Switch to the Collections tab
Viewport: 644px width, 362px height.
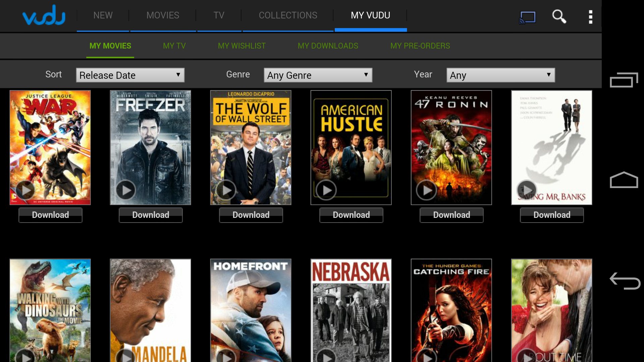pos(288,15)
